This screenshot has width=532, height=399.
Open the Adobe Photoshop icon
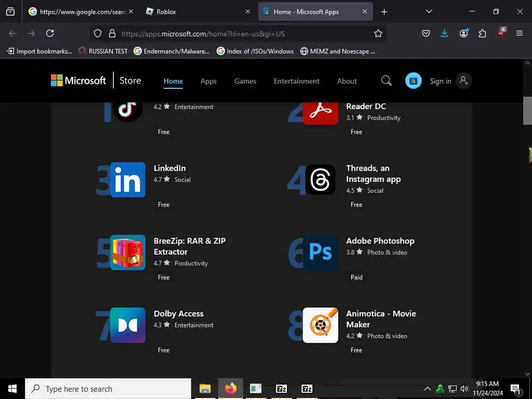click(x=320, y=252)
